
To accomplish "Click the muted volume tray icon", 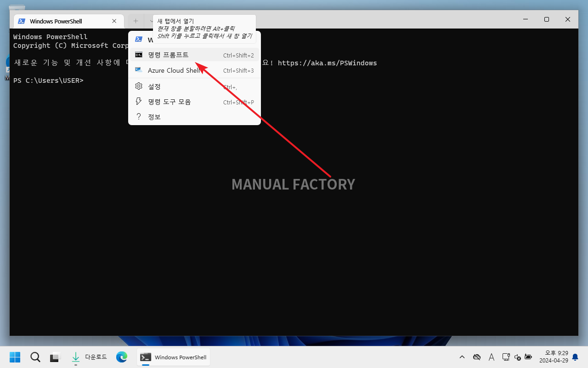I will pos(517,357).
